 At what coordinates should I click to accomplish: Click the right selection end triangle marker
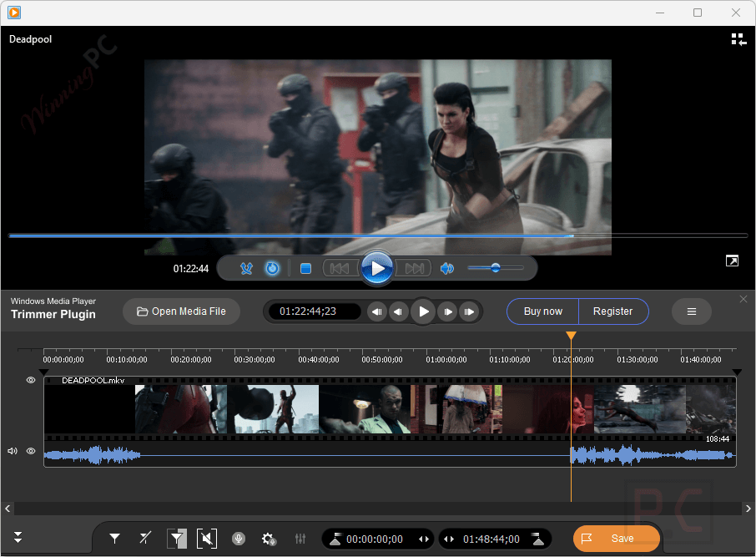pos(737,372)
